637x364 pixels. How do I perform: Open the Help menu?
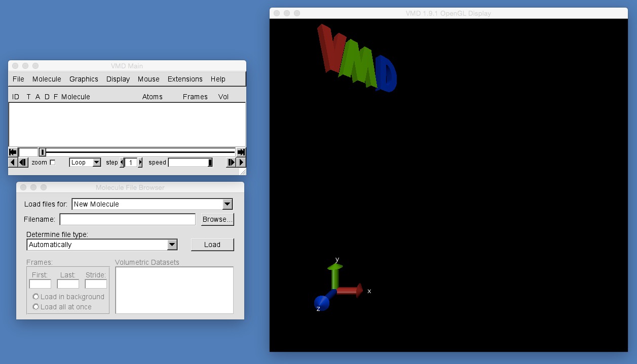coord(218,79)
